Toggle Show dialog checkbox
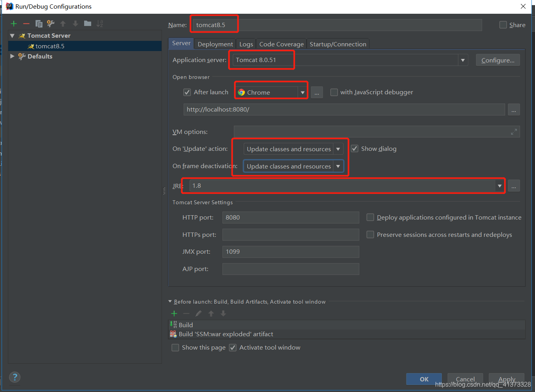 pyautogui.click(x=355, y=148)
